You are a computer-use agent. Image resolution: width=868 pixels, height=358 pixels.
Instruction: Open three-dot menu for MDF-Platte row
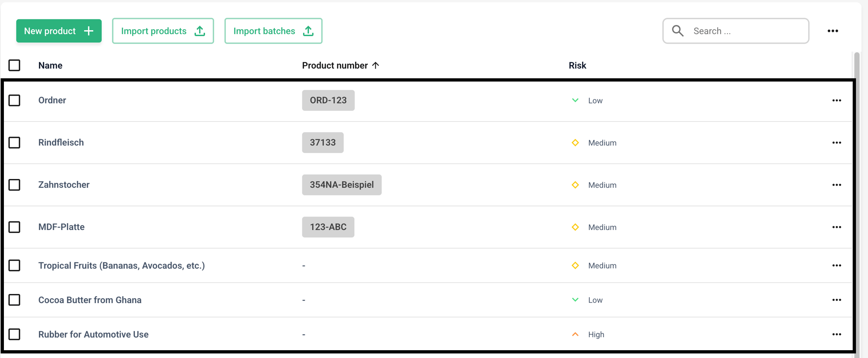tap(836, 227)
